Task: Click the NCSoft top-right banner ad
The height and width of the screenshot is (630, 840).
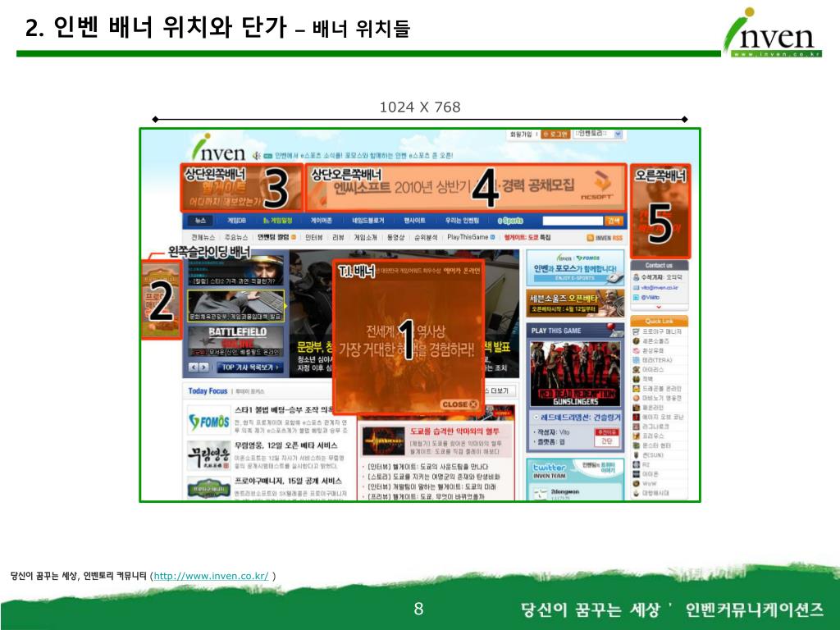Action: [466, 188]
